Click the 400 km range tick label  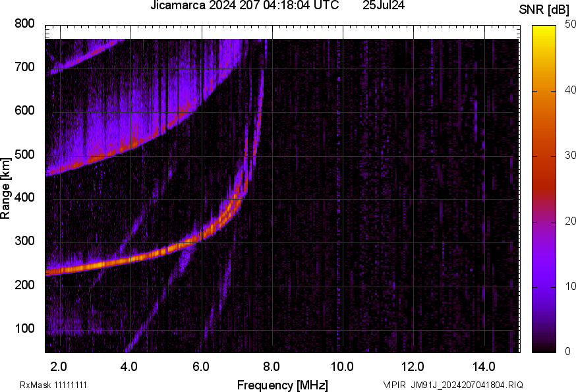tap(24, 197)
